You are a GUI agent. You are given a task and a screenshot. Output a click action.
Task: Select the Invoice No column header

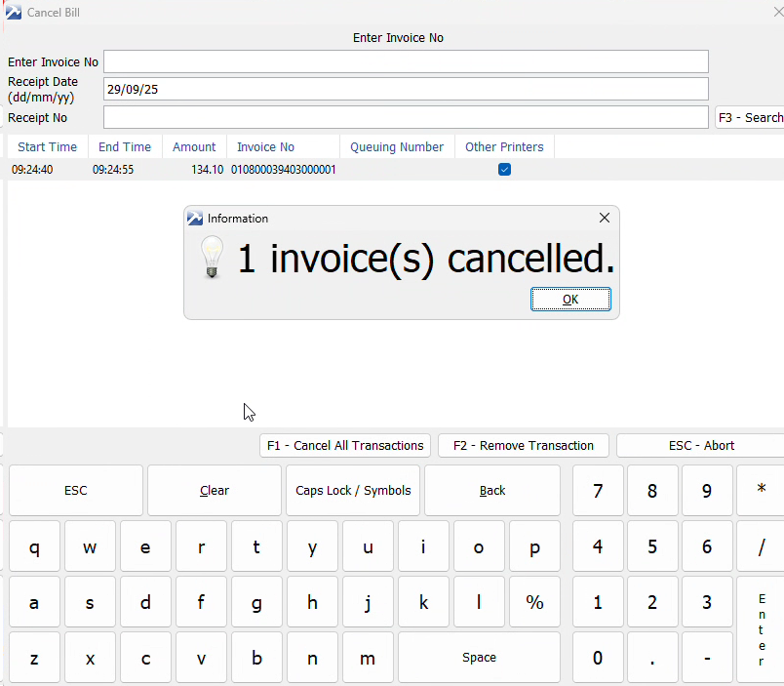point(265,147)
